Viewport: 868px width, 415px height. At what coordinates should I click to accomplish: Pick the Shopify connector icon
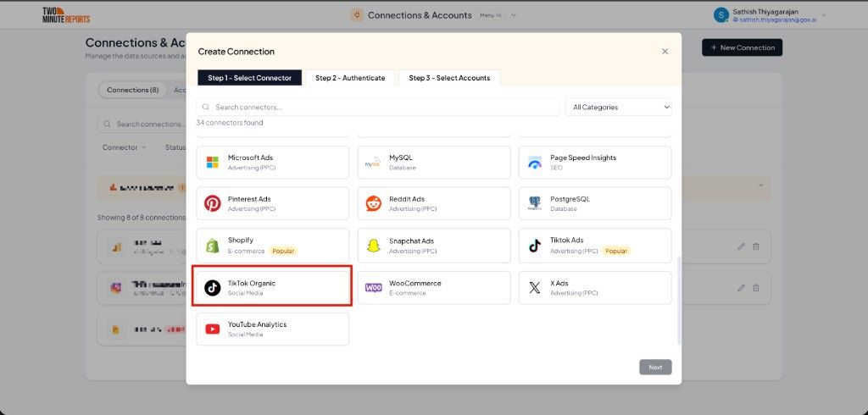pyautogui.click(x=213, y=246)
